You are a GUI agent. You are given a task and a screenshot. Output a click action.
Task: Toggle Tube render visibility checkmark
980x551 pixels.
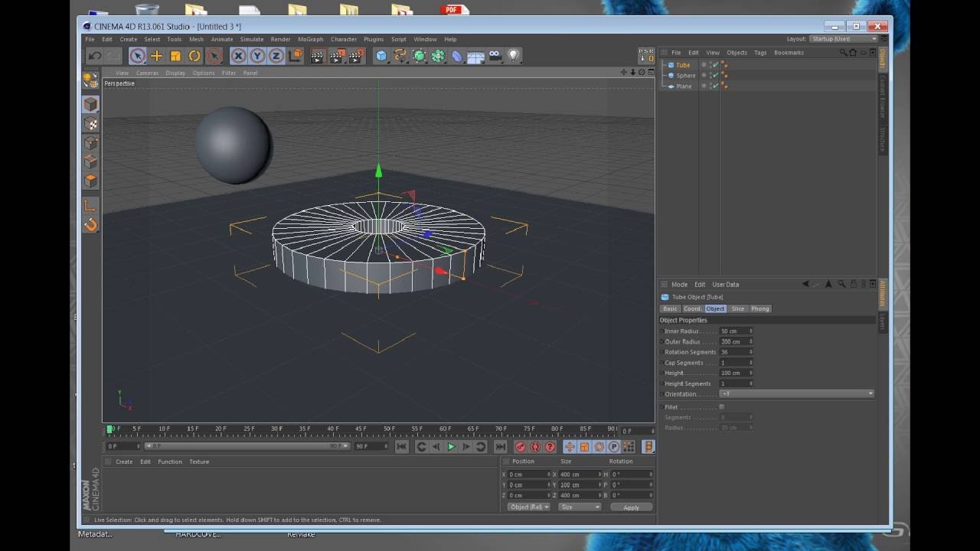point(715,65)
